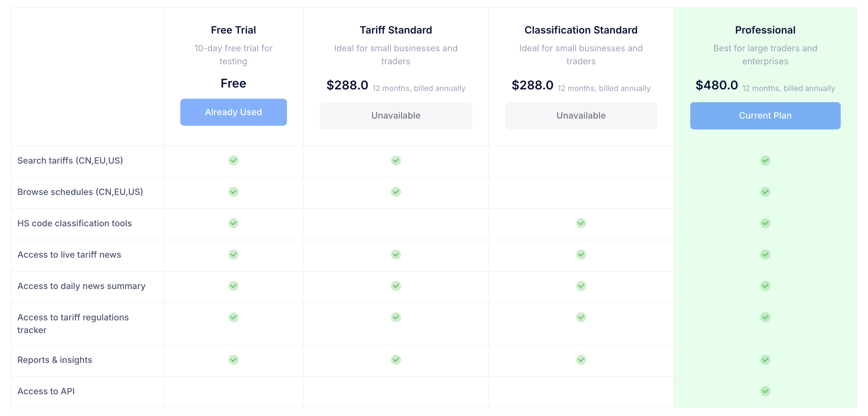This screenshot has width=868, height=416.
Task: Click Free Trial Search tariffs checkmark
Action: 233,161
